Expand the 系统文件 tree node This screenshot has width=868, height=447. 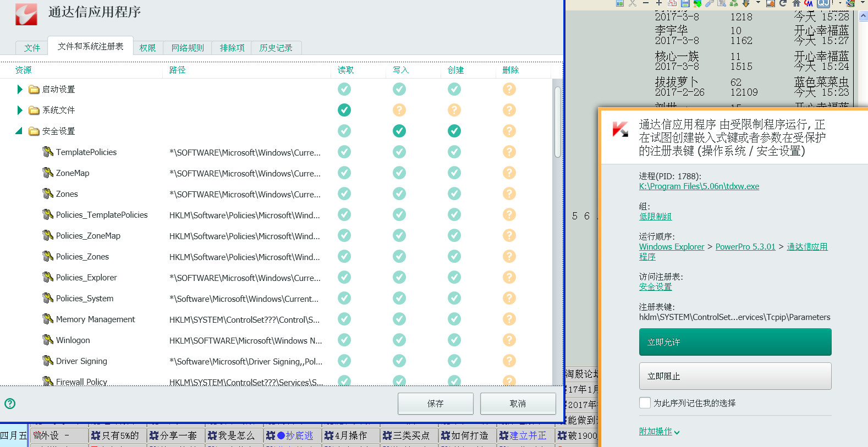(20, 110)
